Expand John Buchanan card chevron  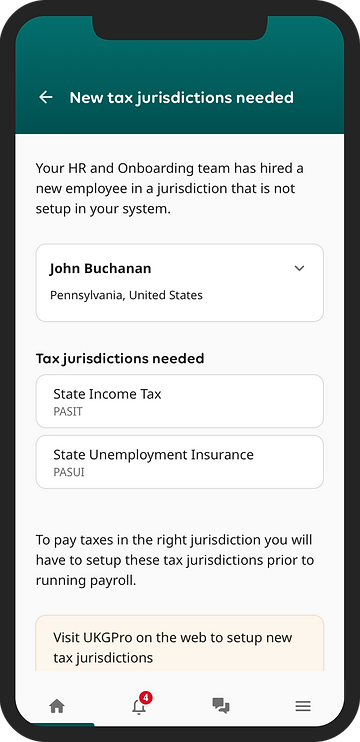click(x=299, y=268)
